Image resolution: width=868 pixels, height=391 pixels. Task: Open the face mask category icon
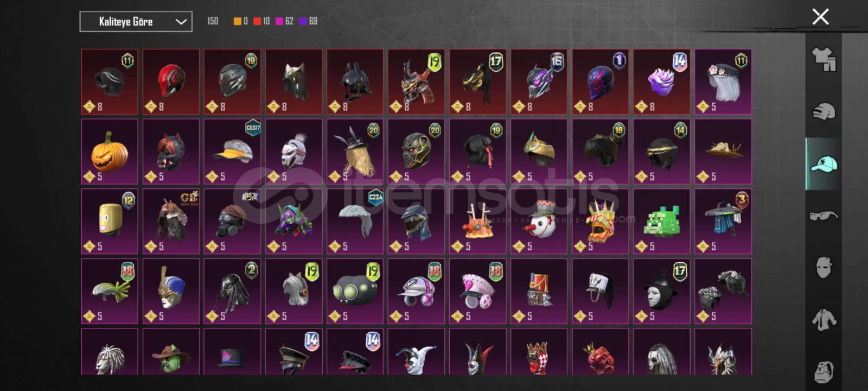(x=824, y=267)
